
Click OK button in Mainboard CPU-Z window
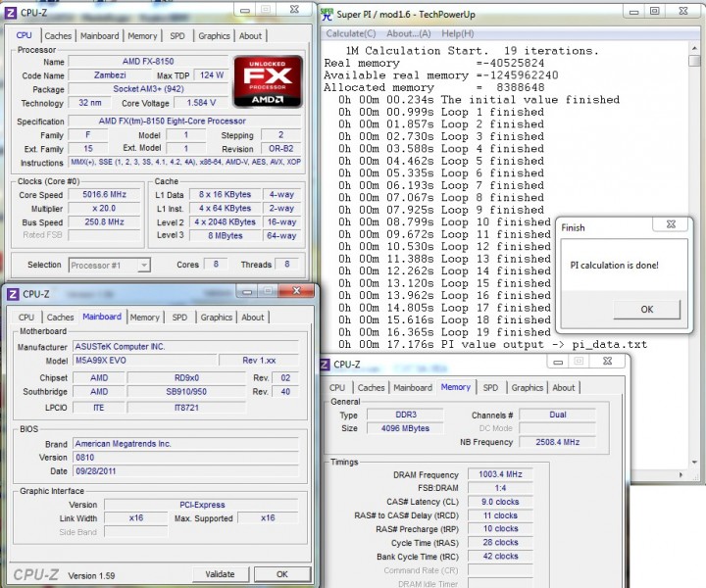point(281,574)
